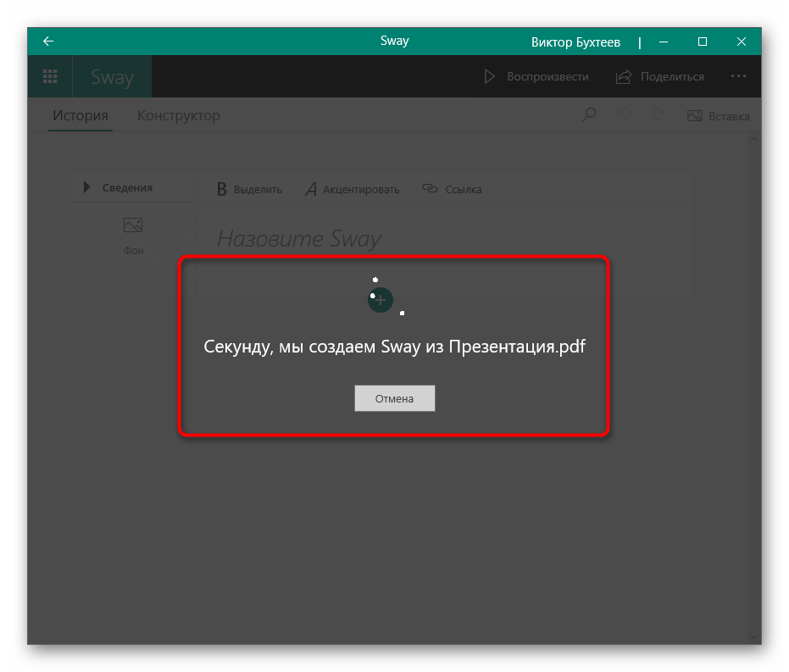Expand the Сведения card triangle
The height and width of the screenshot is (672, 789).
coord(86,188)
